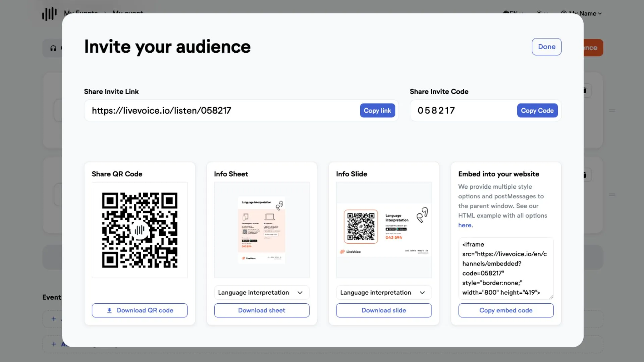The image size is (644, 362).
Task: Copy the embed code
Action: [506, 310]
